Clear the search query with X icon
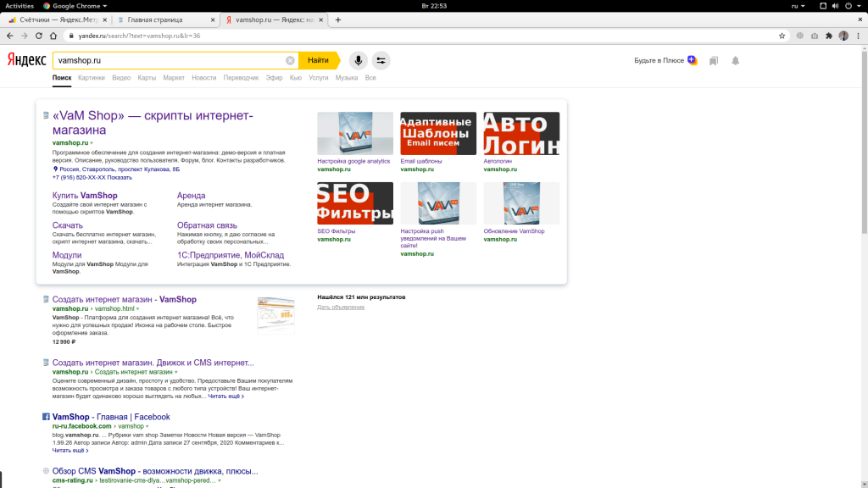This screenshot has height=488, width=868. [290, 60]
